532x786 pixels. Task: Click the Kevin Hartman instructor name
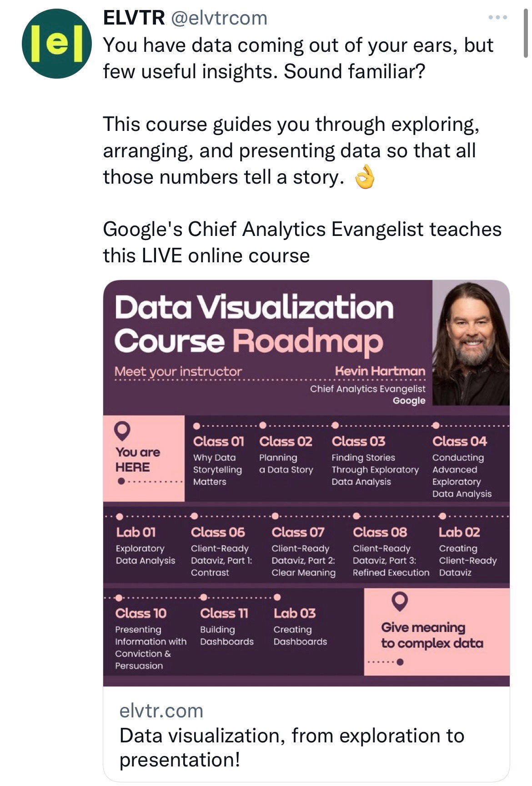[x=380, y=371]
